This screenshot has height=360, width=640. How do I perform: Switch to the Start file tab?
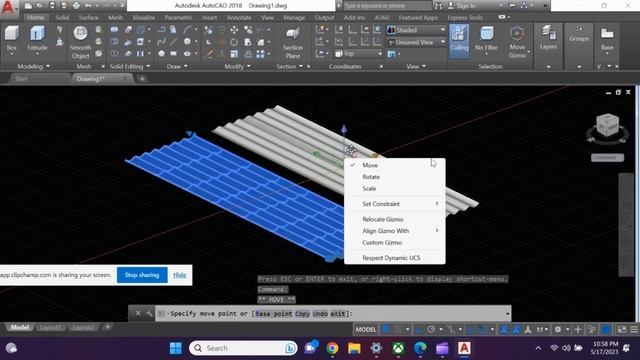pyautogui.click(x=21, y=79)
